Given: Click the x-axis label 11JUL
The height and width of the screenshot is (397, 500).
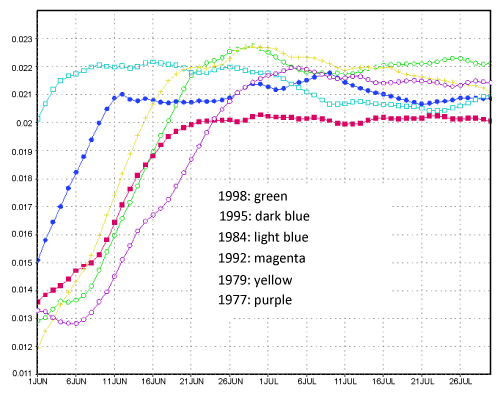Looking at the screenshot, I should tap(345, 381).
